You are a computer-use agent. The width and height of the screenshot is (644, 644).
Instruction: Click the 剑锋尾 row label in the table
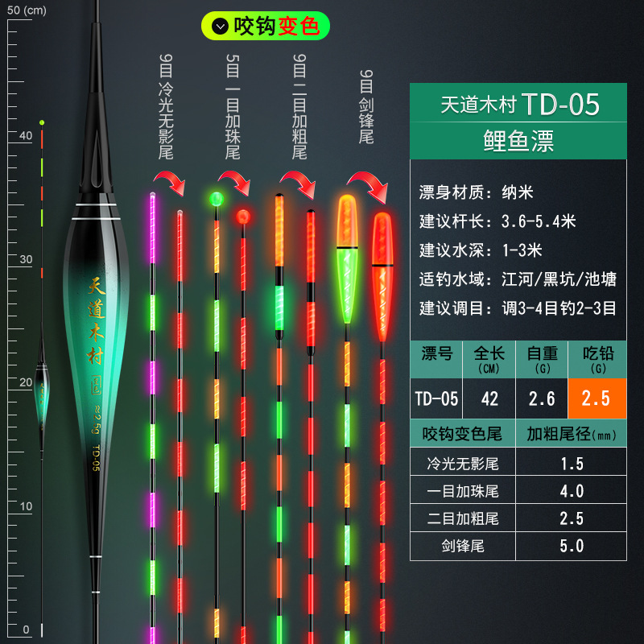click(463, 547)
